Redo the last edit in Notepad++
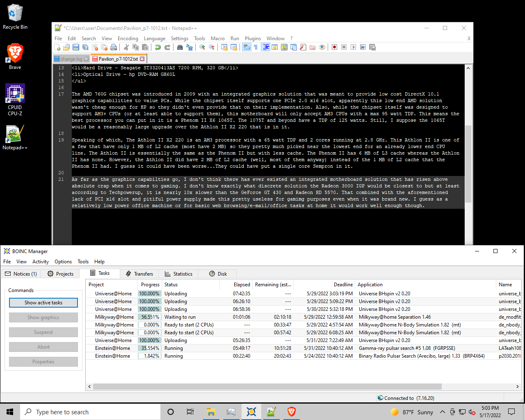This screenshot has height=420, width=525. pos(167,47)
